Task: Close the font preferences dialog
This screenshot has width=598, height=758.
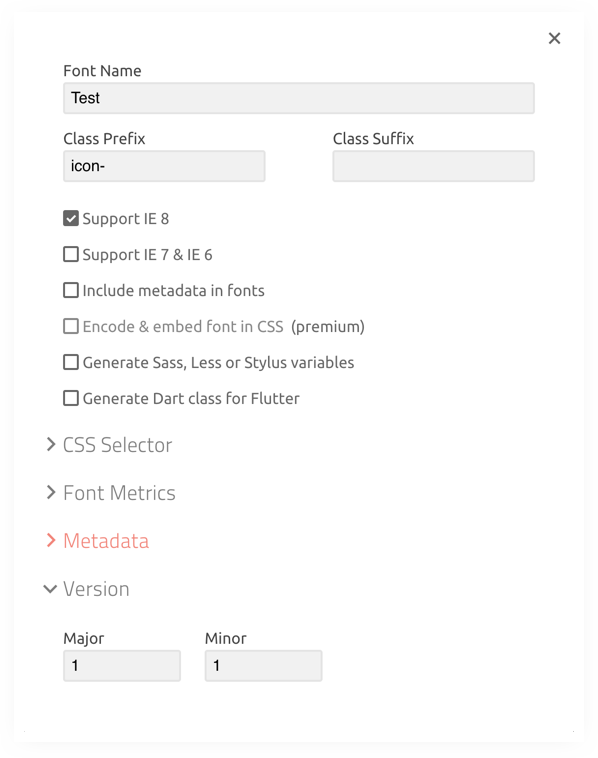Action: [554, 38]
